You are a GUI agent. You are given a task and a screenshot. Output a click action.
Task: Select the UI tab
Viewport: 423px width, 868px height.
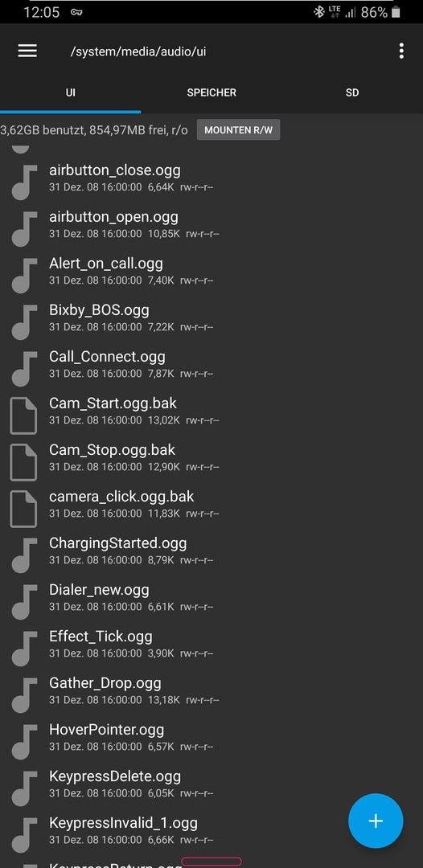point(70,92)
